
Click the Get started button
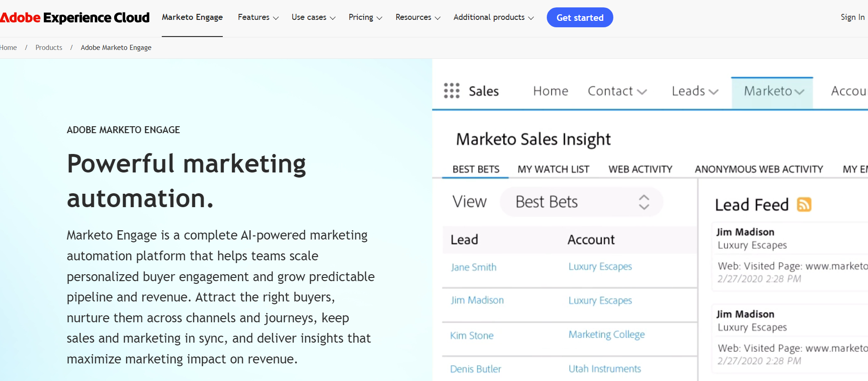(x=580, y=18)
